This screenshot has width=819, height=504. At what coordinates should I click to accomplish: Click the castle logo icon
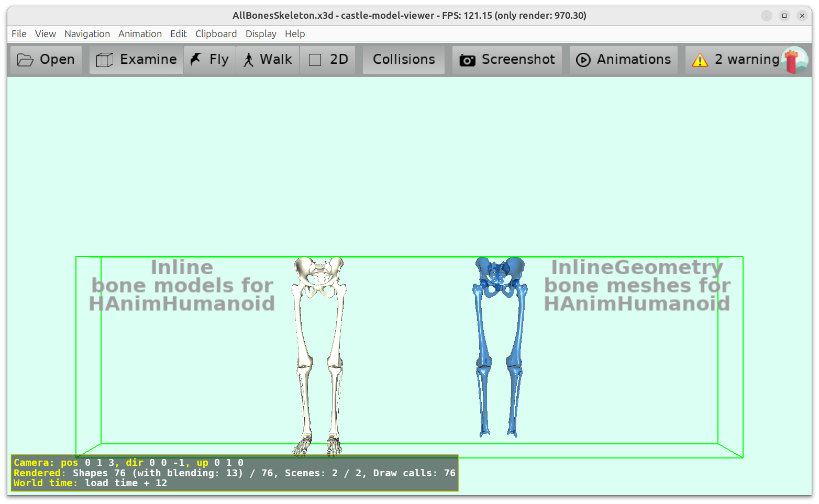coord(794,60)
